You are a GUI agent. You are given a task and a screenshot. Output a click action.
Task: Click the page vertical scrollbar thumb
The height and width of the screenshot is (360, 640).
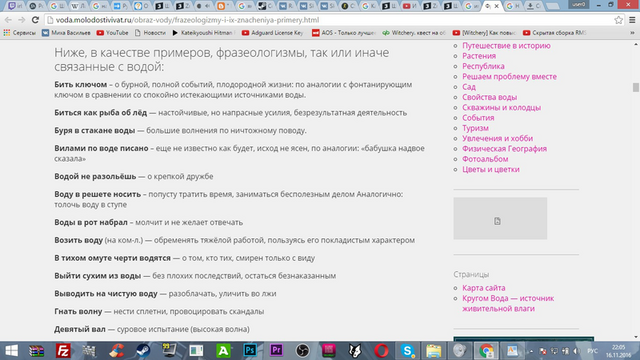coord(636,87)
